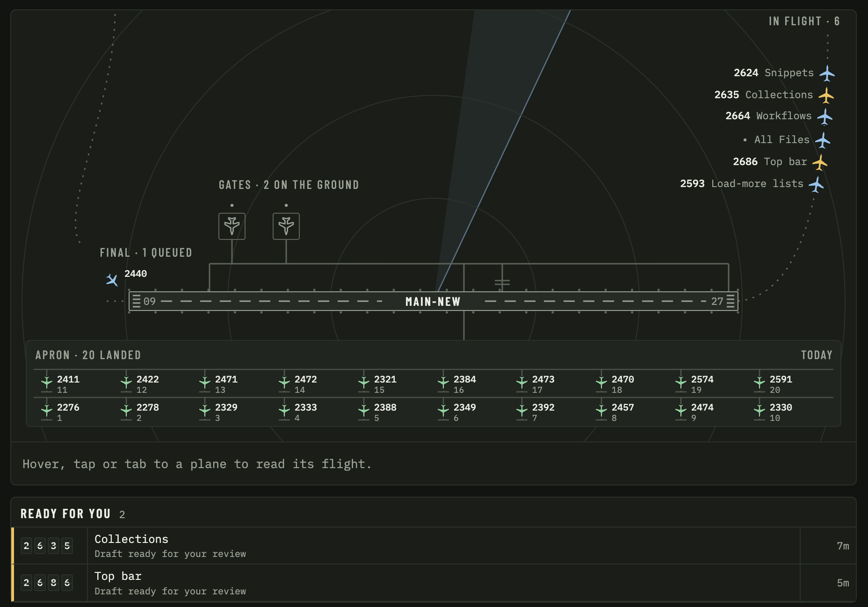The image size is (868, 607).
Task: Select landed plane icon for 2470
Action: pyautogui.click(x=601, y=383)
